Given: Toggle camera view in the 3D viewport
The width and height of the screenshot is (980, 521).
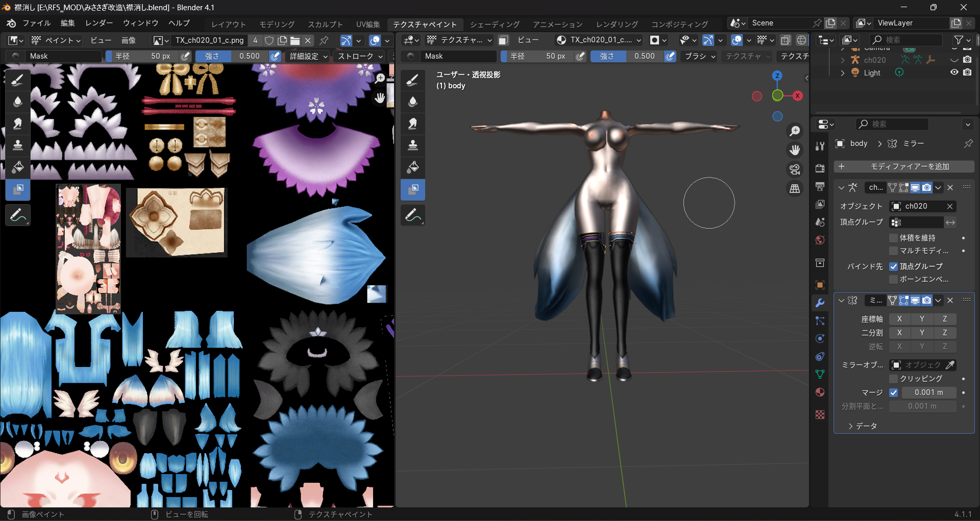Looking at the screenshot, I should point(795,169).
